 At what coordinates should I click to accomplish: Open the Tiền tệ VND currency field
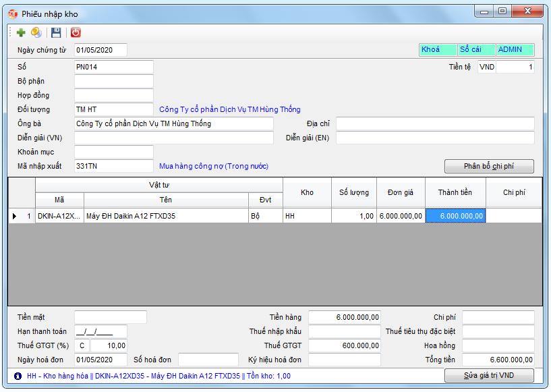tap(487, 67)
